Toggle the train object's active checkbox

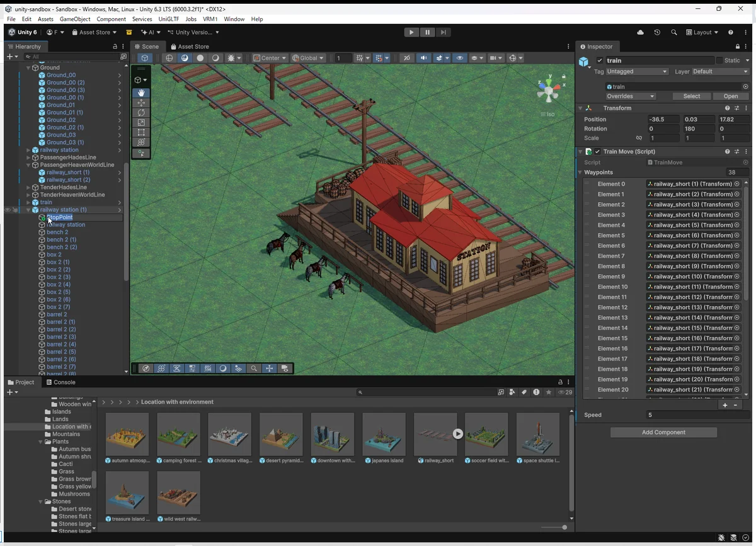[x=600, y=60]
